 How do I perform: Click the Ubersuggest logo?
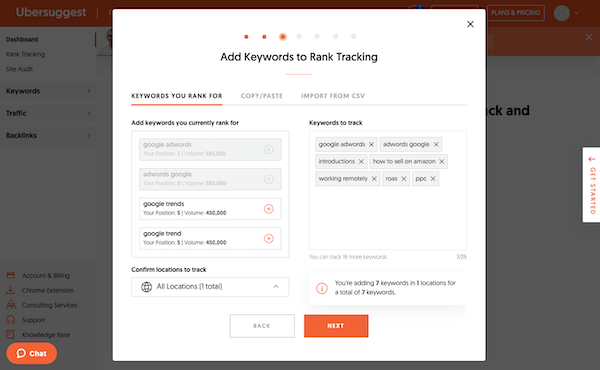coord(51,12)
